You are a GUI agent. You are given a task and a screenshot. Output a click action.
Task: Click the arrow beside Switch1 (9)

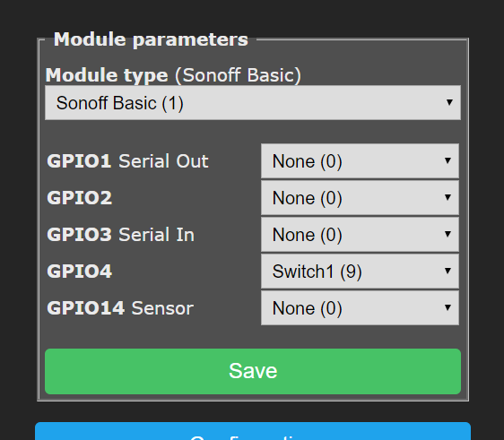[x=448, y=271]
